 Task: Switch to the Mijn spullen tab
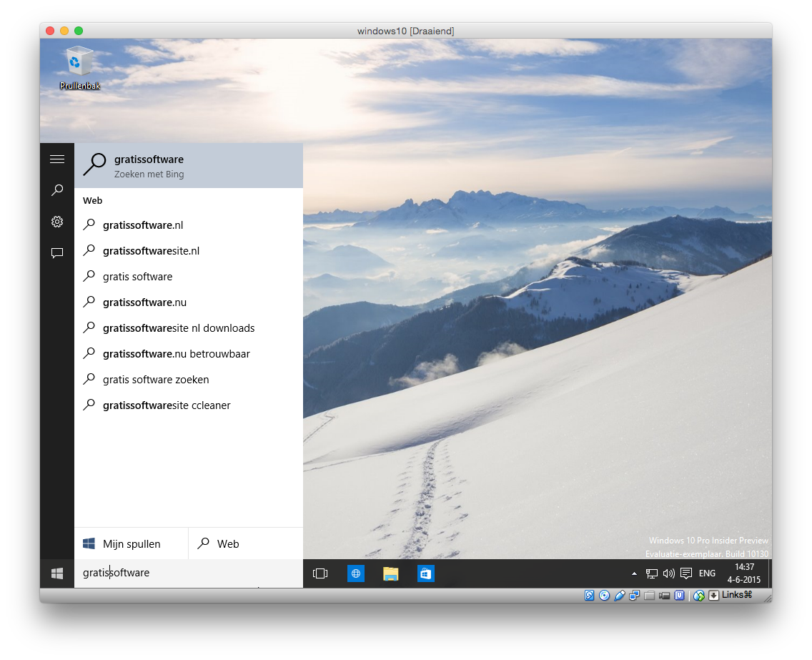pos(132,543)
